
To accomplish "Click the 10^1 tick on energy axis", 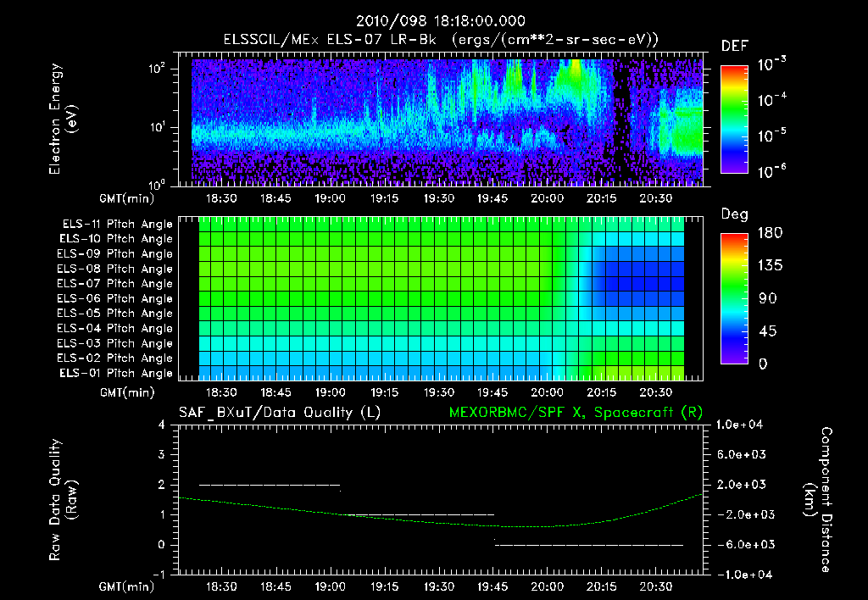I will pyautogui.click(x=157, y=127).
